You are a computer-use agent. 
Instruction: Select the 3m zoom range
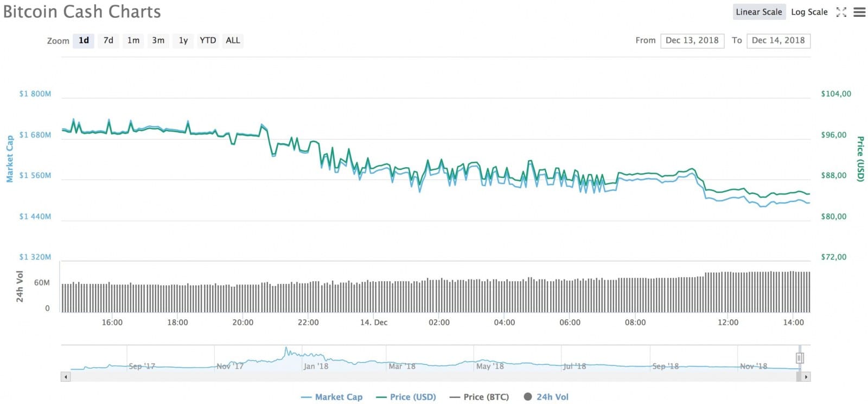pyautogui.click(x=158, y=40)
